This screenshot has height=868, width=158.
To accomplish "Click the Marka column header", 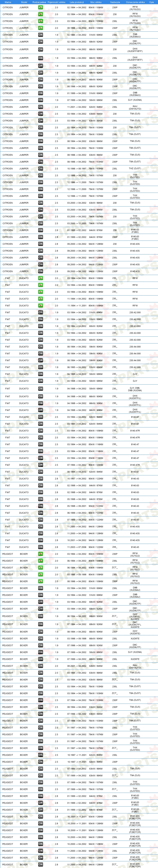I will click(x=8, y=2).
